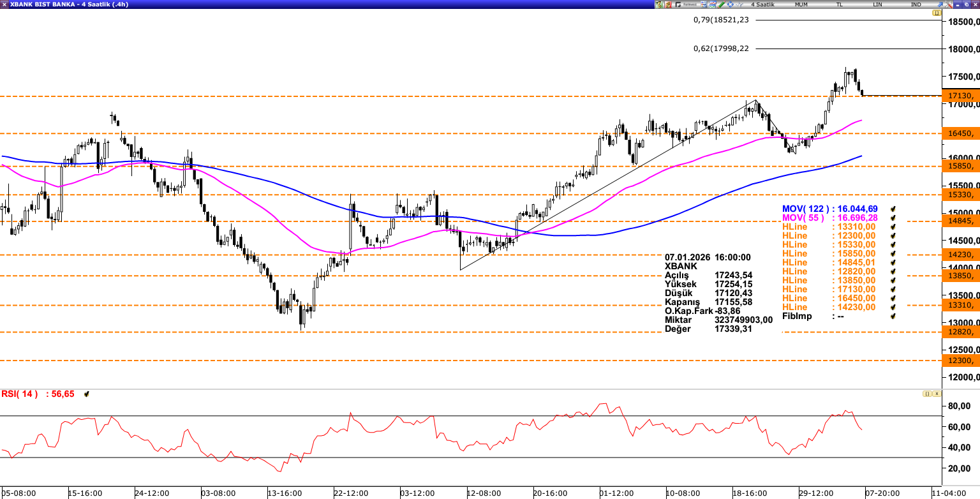
Task: Select the IND indicators menu
Action: click(x=916, y=4)
